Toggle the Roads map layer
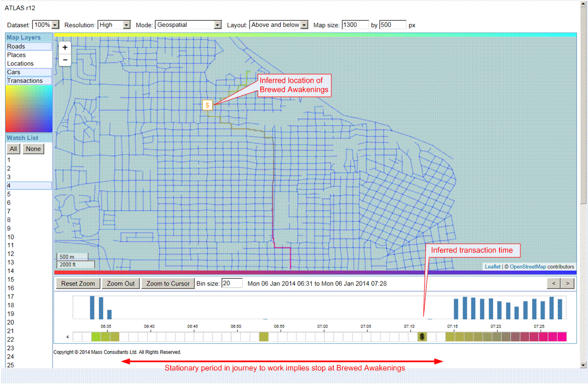 (x=29, y=47)
